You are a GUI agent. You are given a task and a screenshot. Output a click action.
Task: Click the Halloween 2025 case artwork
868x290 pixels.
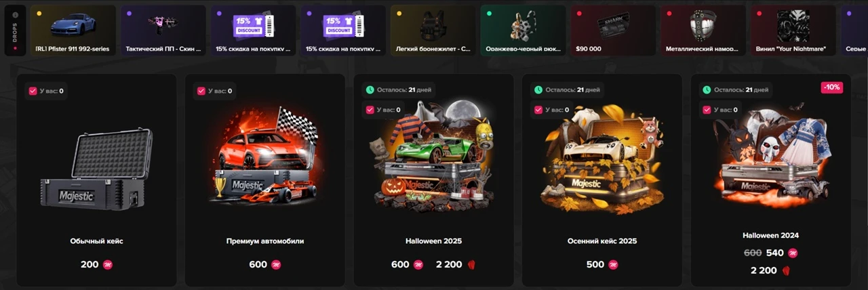pyautogui.click(x=432, y=154)
